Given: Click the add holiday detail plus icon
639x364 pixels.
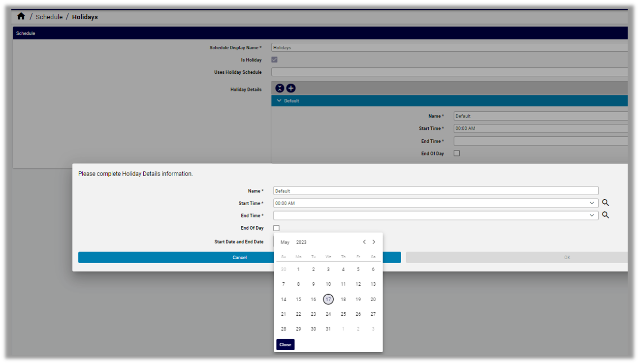Looking at the screenshot, I should pos(291,88).
